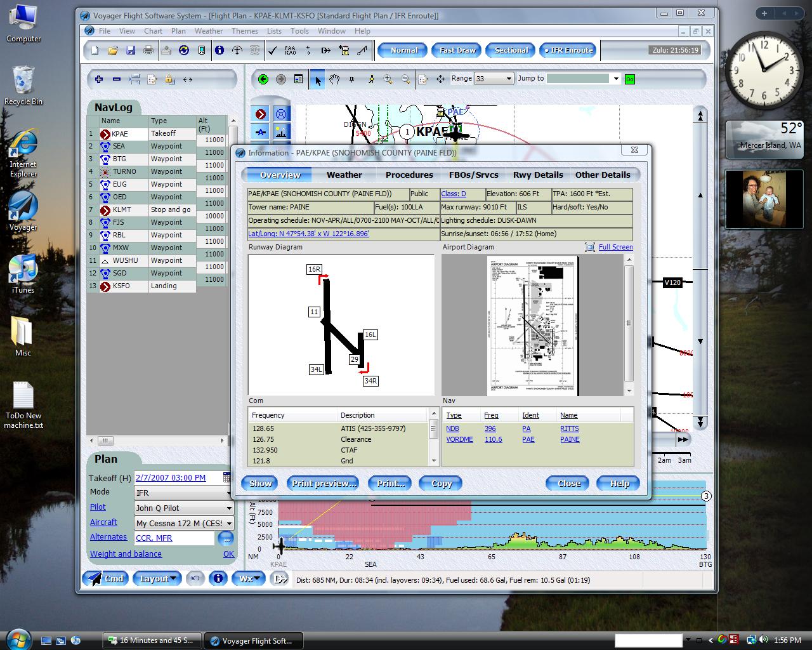Screen dimensions: 812x650
Task: Create a new flight plan document
Action: (x=95, y=50)
